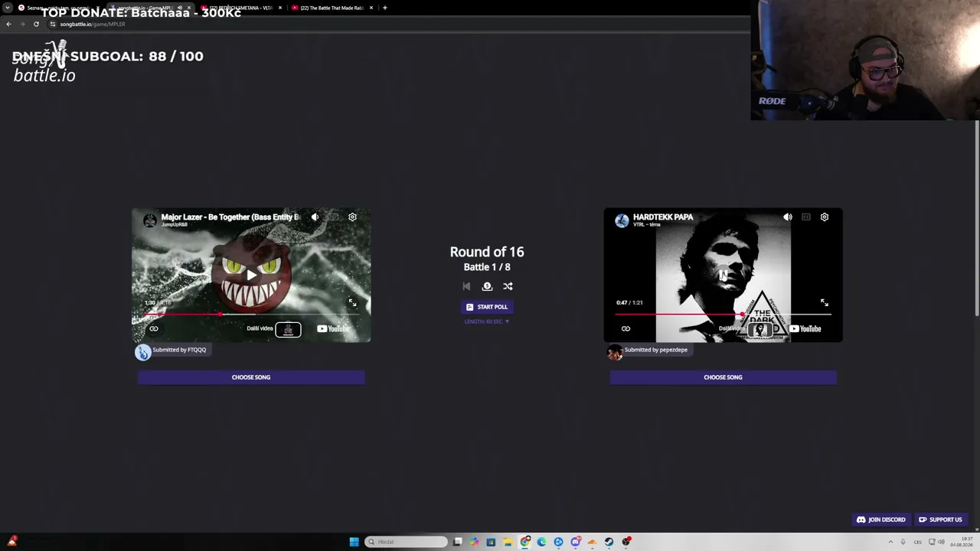This screenshot has width=980, height=551.
Task: Open YouTube logo on HARDTEKK PAPA video
Action: coord(805,329)
